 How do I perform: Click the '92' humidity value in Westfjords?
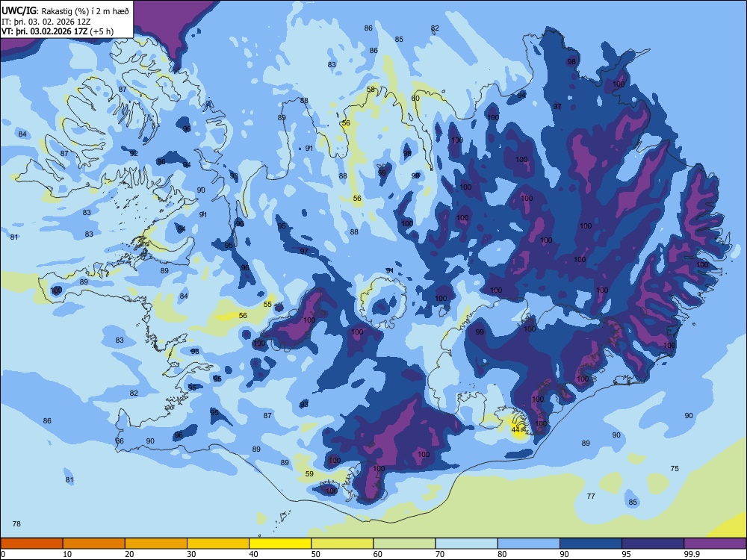coord(134,153)
